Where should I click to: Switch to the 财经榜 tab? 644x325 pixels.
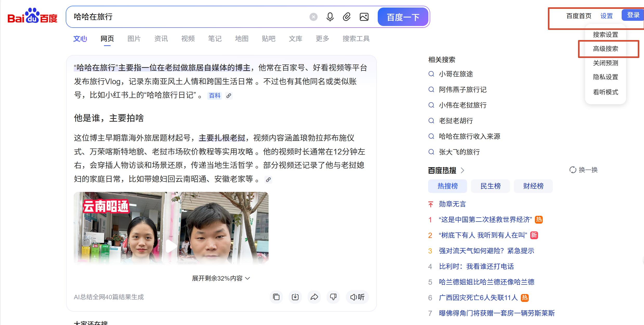click(x=533, y=186)
